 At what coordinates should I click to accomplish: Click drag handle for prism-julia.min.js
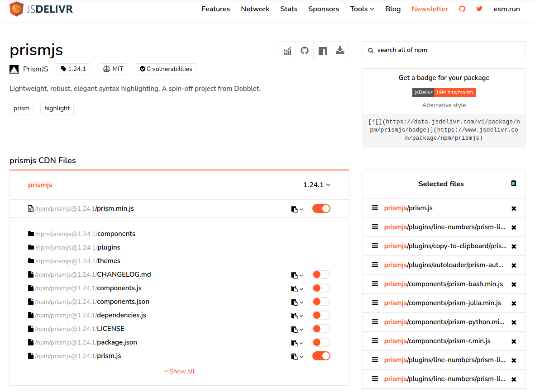375,303
